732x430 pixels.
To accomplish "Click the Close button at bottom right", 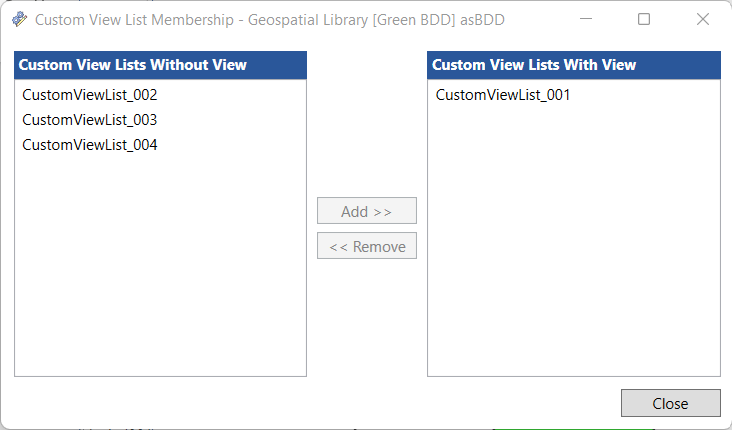I will pyautogui.click(x=670, y=403).
